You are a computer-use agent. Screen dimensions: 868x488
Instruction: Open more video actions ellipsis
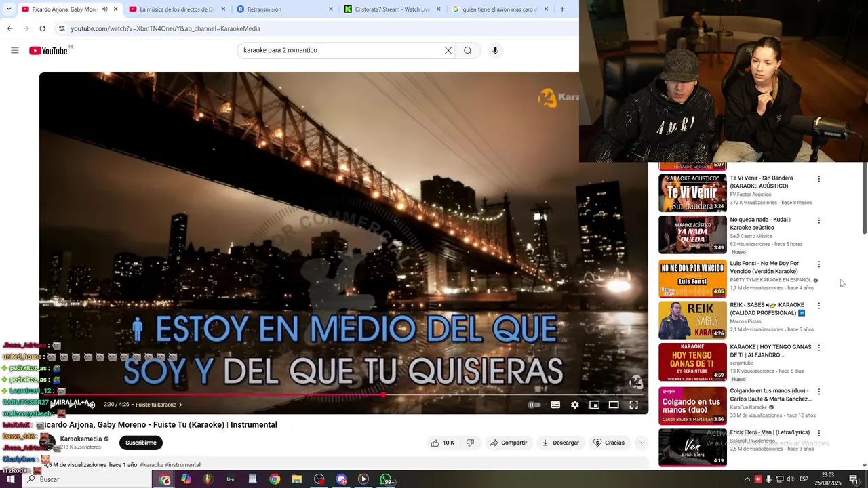coord(641,443)
